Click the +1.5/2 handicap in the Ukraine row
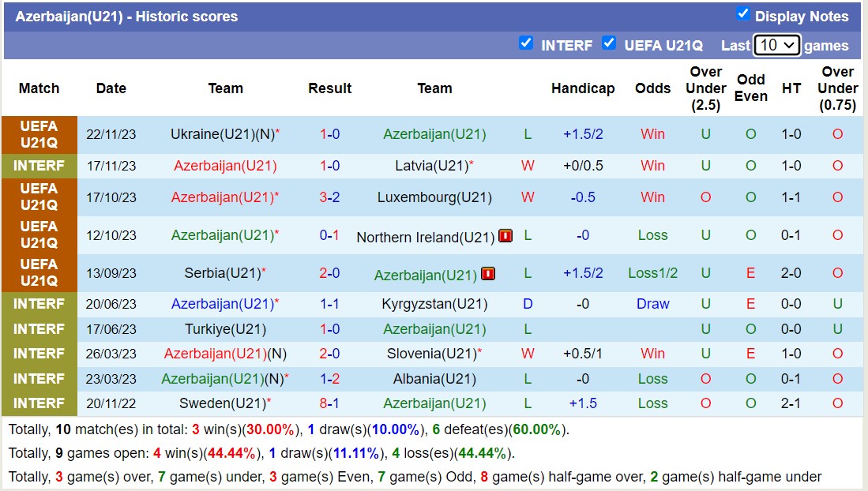The width and height of the screenshot is (868, 491). [x=582, y=134]
